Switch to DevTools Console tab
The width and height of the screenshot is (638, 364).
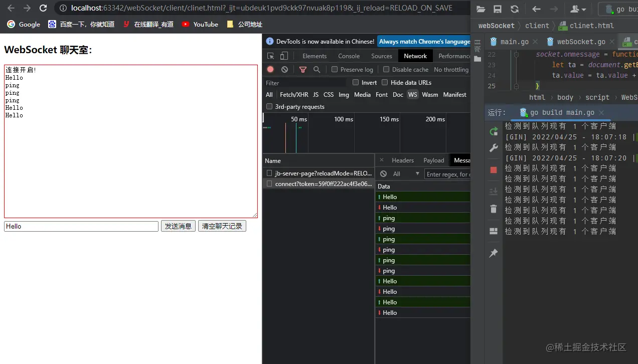(x=349, y=56)
